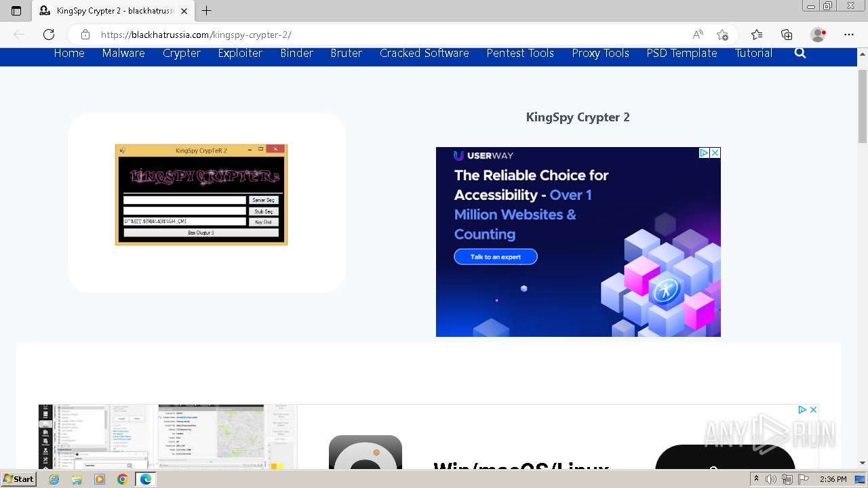Click the bottom ad screenshot image
The height and width of the screenshot is (488, 868).
pyautogui.click(x=167, y=437)
